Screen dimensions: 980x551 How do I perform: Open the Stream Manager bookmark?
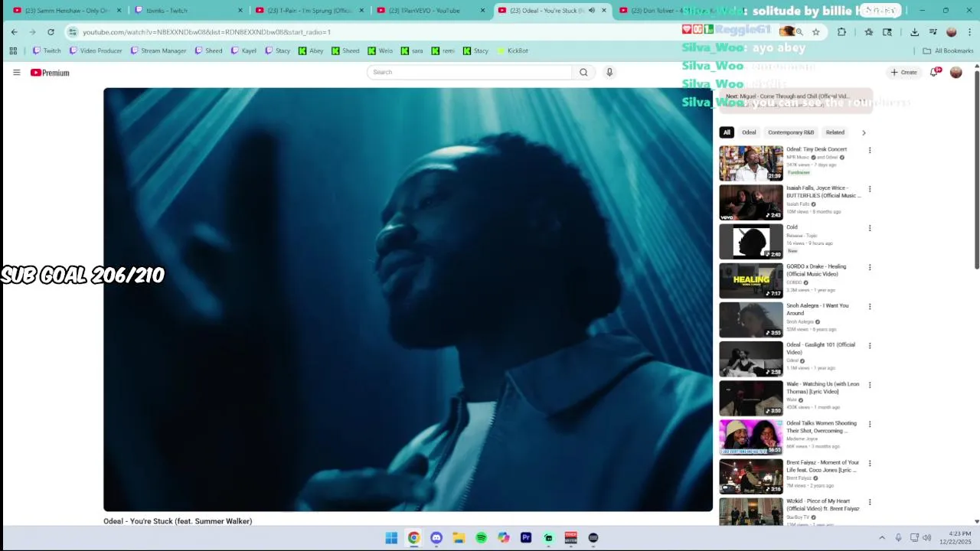(x=158, y=51)
